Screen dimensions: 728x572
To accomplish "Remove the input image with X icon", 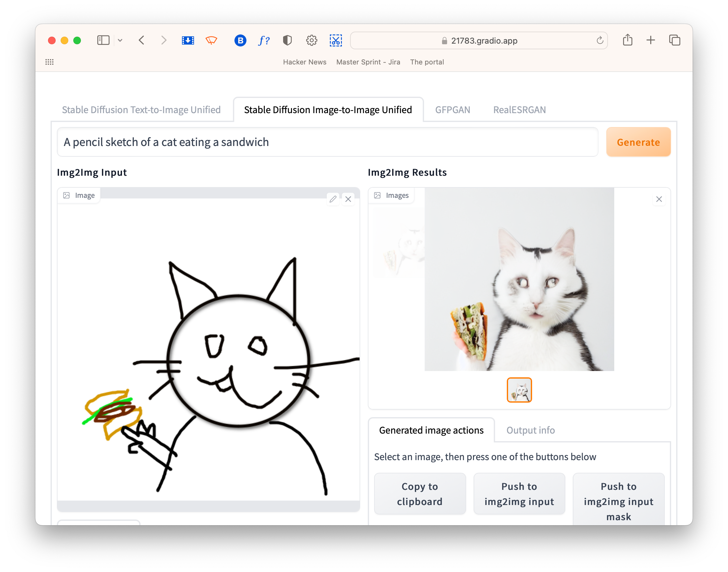I will 348,199.
